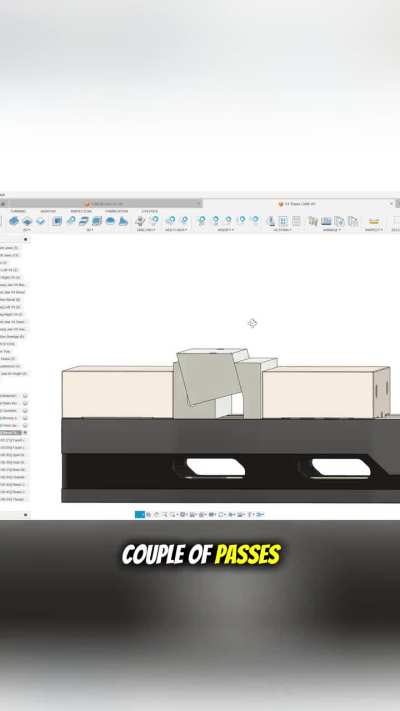
Task: Click the yellow Inspect measure icon
Action: [x=374, y=222]
